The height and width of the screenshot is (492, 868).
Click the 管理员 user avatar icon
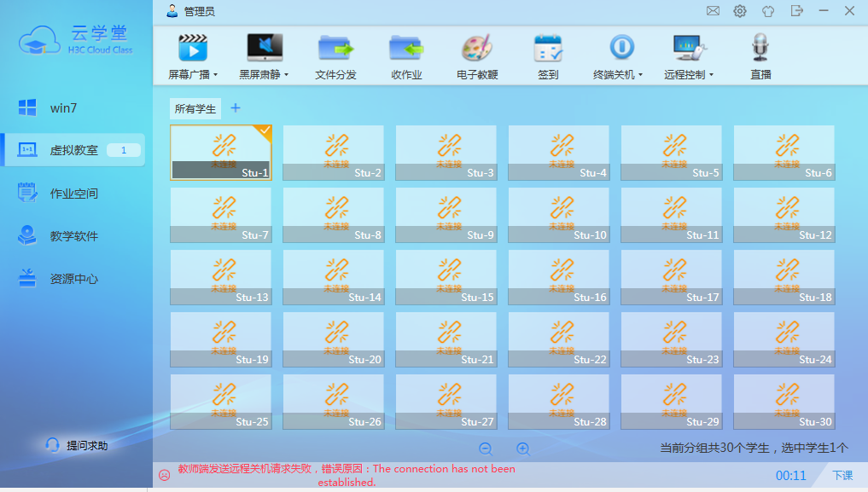click(172, 11)
